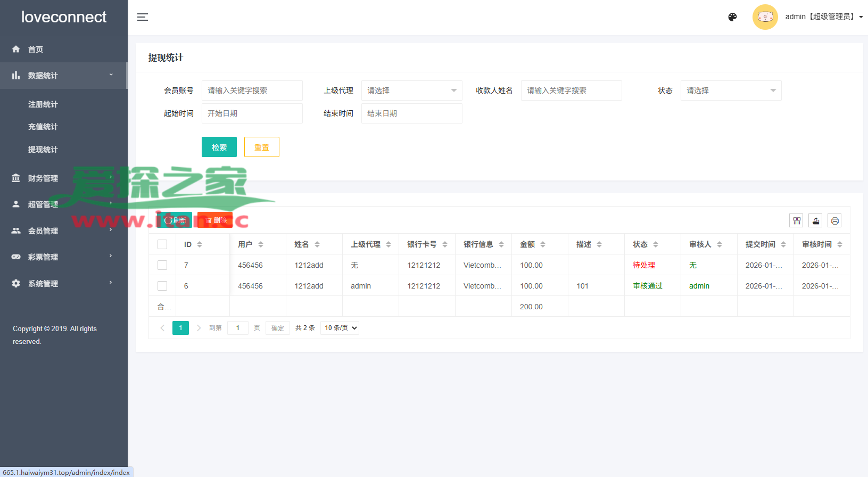Open the theme color palette icon

point(732,17)
